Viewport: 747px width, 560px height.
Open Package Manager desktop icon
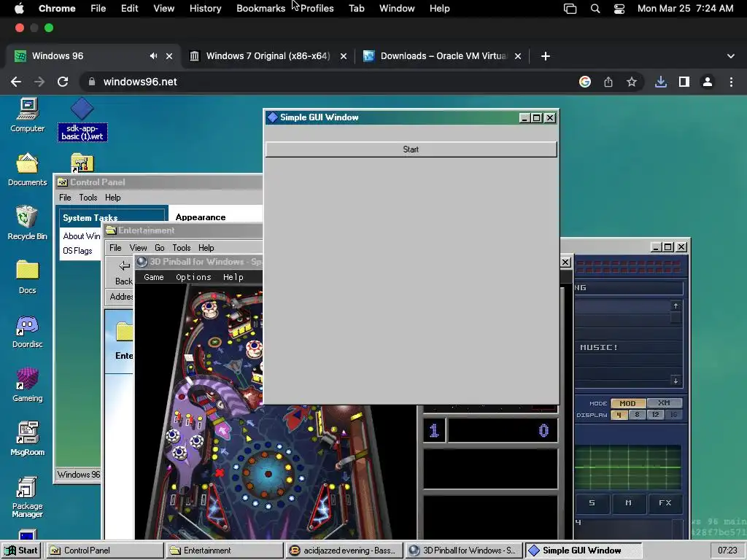27,497
